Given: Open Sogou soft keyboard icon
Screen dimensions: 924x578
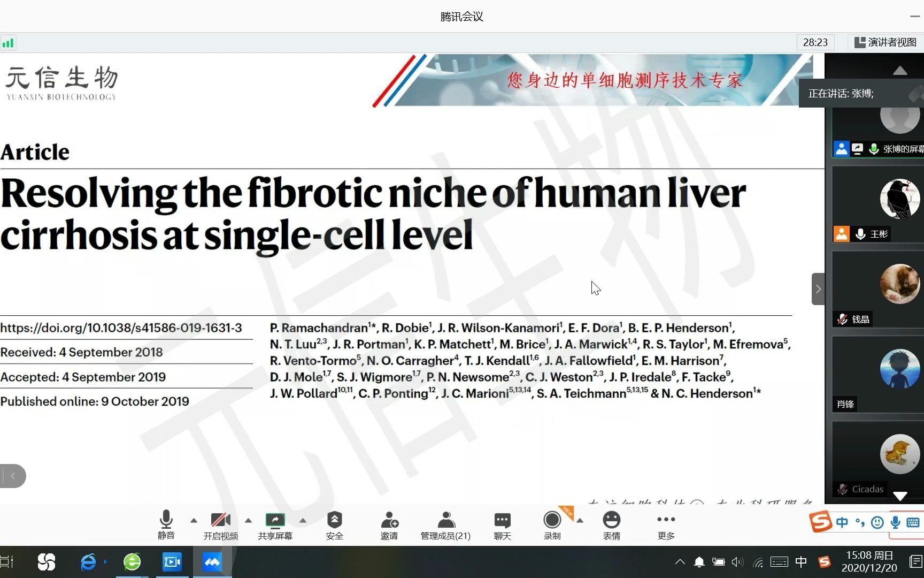Looking at the screenshot, I should point(913,522).
